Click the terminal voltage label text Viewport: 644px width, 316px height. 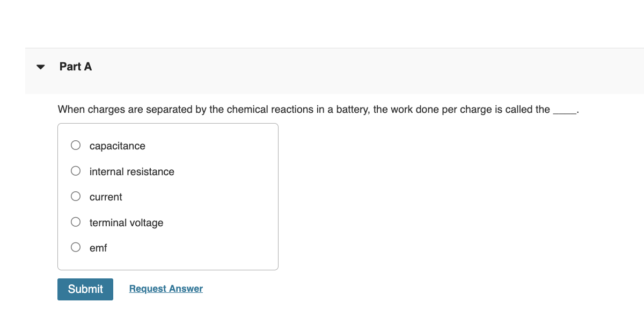(x=126, y=222)
